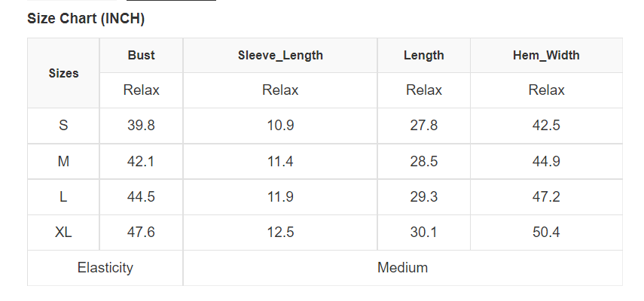Select the length value 29.3

click(424, 197)
